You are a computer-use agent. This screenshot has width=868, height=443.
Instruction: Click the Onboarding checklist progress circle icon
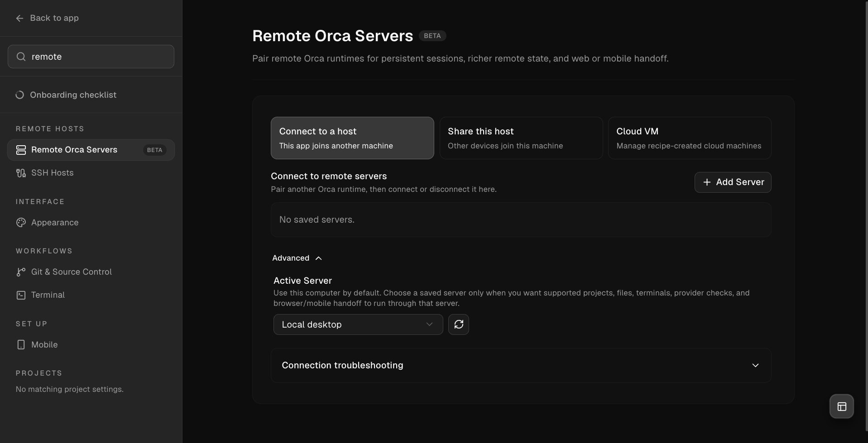pos(19,95)
